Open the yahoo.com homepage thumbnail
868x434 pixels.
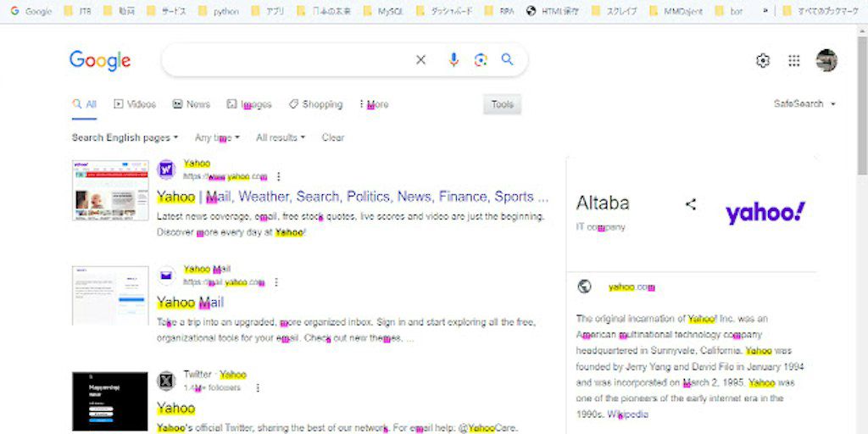[x=110, y=191]
